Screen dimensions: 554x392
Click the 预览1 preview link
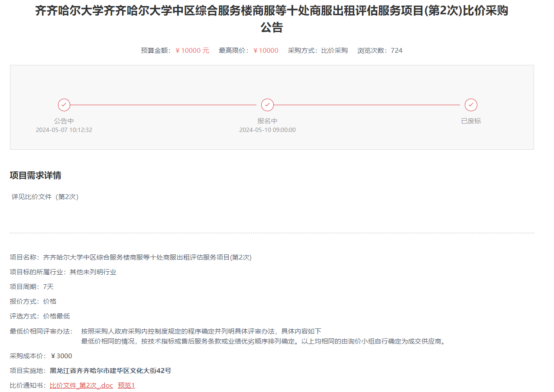(x=126, y=385)
